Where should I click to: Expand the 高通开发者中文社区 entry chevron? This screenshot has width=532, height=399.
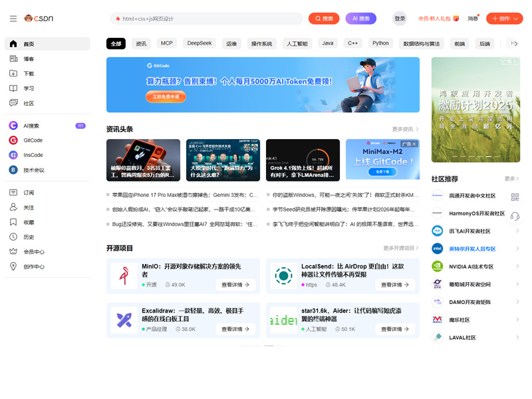point(517,196)
